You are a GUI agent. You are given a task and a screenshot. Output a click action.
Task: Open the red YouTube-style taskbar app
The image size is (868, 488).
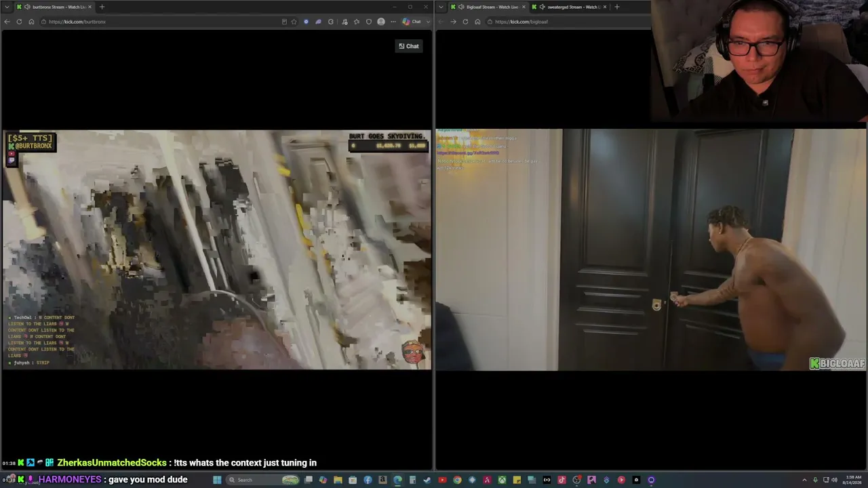(x=442, y=480)
